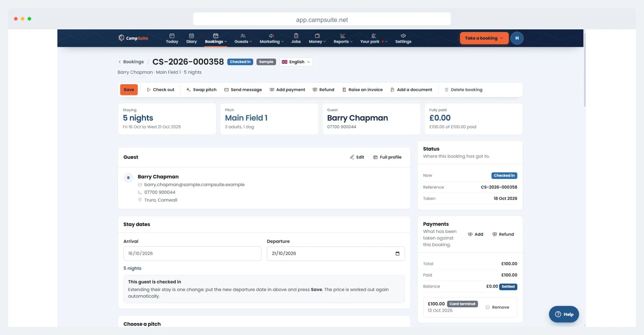Click reference CS-2026-000358 in Status panel

[x=499, y=187]
